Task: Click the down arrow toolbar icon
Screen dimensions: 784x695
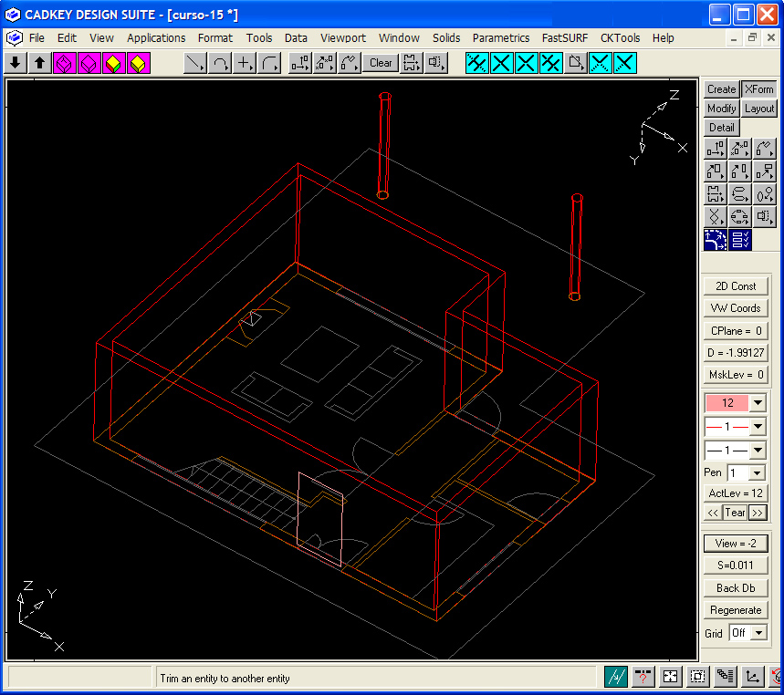Action: tap(16, 63)
